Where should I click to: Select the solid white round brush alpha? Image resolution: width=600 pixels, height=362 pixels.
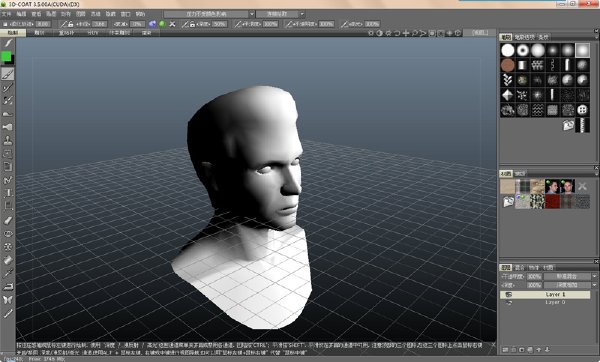coord(507,50)
